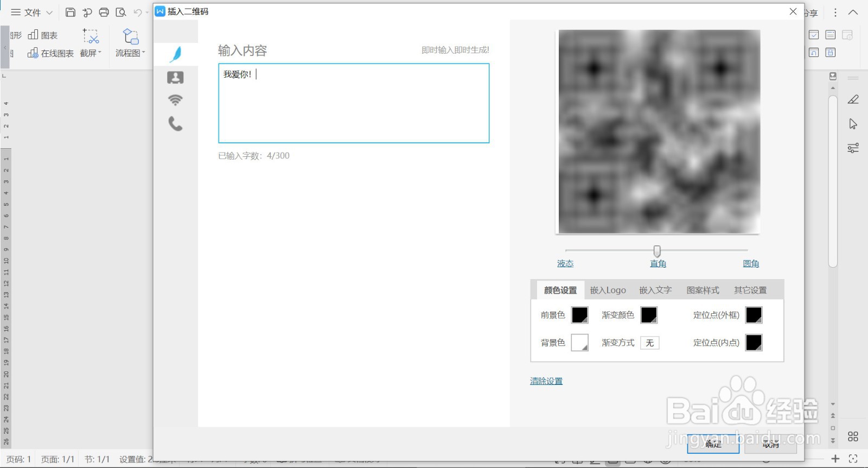Click the four-squares icon at bottom right
Viewport: 868px width, 468px height.
pos(853,437)
